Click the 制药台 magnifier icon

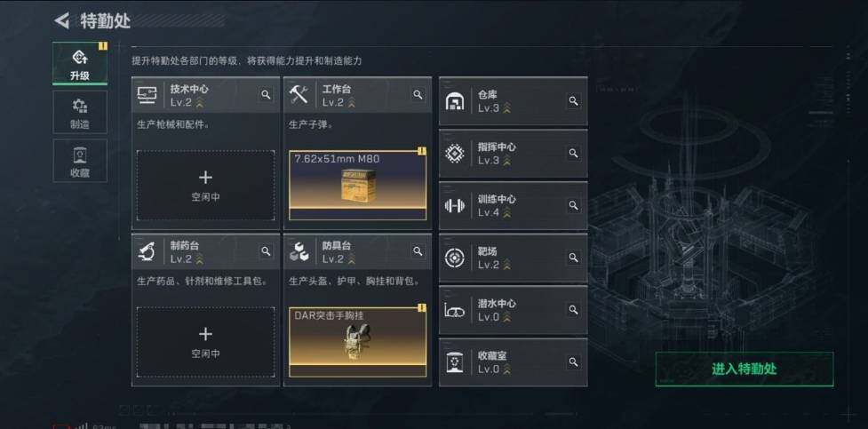(x=266, y=251)
